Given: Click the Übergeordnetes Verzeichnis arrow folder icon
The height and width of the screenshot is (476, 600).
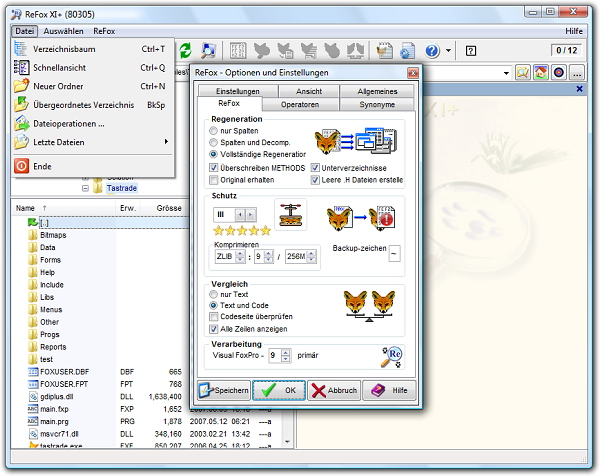Looking at the screenshot, I should coord(21,104).
